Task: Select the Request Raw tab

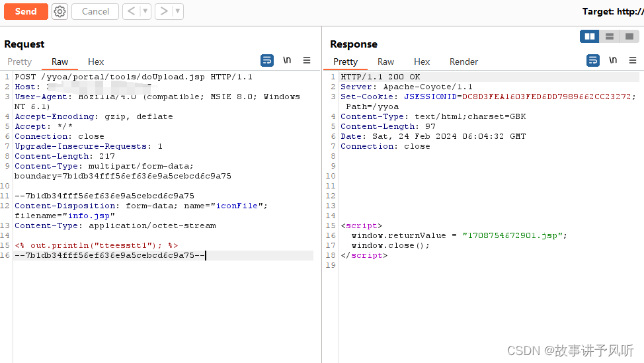Action: (60, 61)
